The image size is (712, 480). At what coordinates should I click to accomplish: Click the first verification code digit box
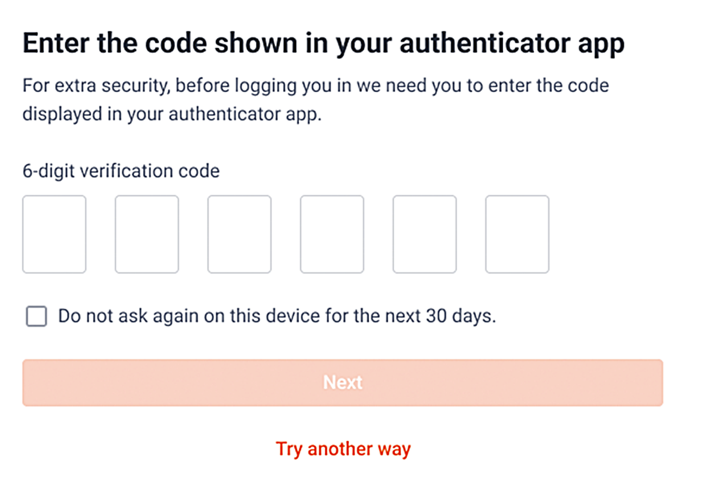(54, 234)
